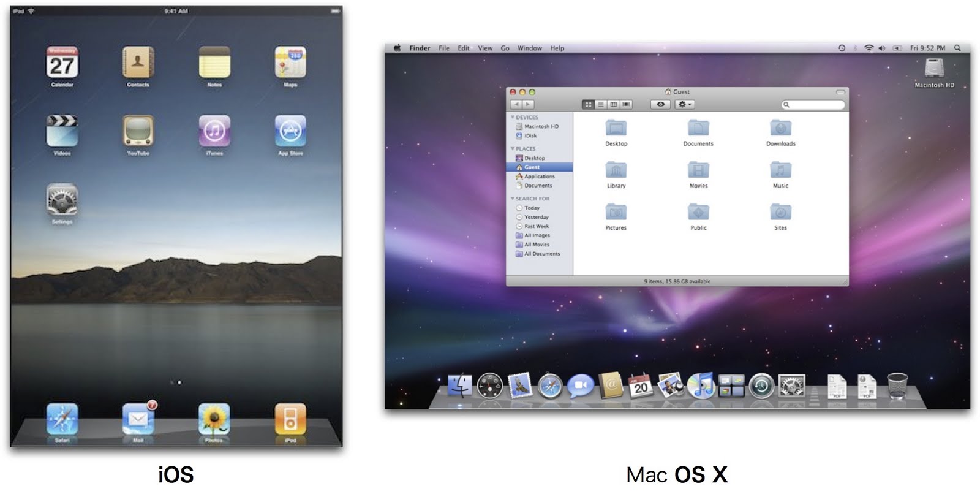
Task: Launch the Notes app on the iPad
Action: coord(214,63)
